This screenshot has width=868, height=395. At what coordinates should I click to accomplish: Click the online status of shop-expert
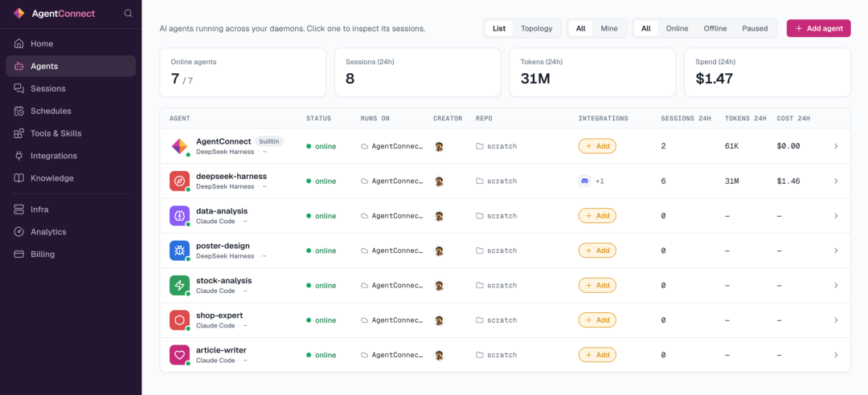click(321, 320)
